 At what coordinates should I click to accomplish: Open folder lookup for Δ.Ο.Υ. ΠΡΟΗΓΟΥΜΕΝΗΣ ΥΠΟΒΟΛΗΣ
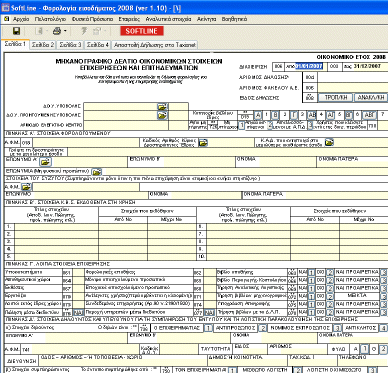[162, 115]
